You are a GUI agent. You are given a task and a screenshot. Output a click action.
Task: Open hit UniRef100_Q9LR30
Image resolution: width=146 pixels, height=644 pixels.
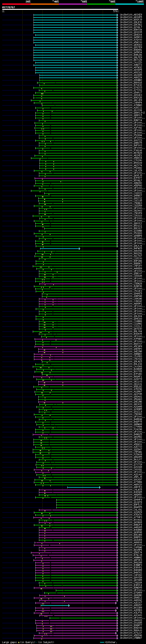[x=131, y=22]
